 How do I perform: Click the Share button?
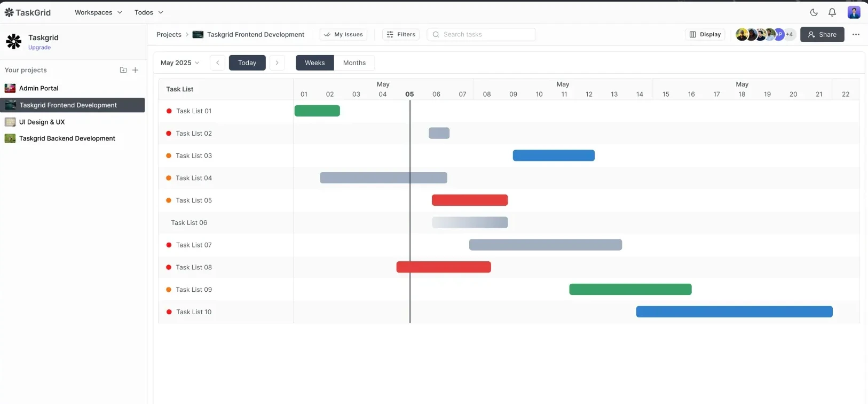click(x=822, y=34)
